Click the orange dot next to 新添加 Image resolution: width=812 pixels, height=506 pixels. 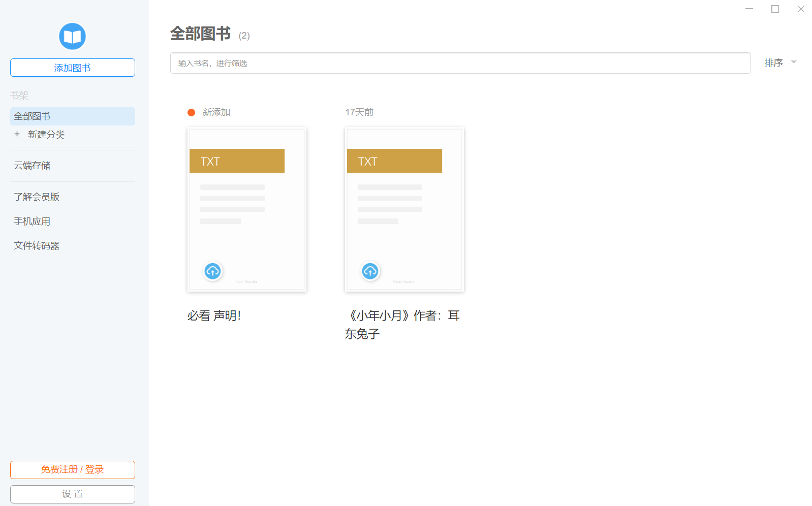pyautogui.click(x=191, y=112)
